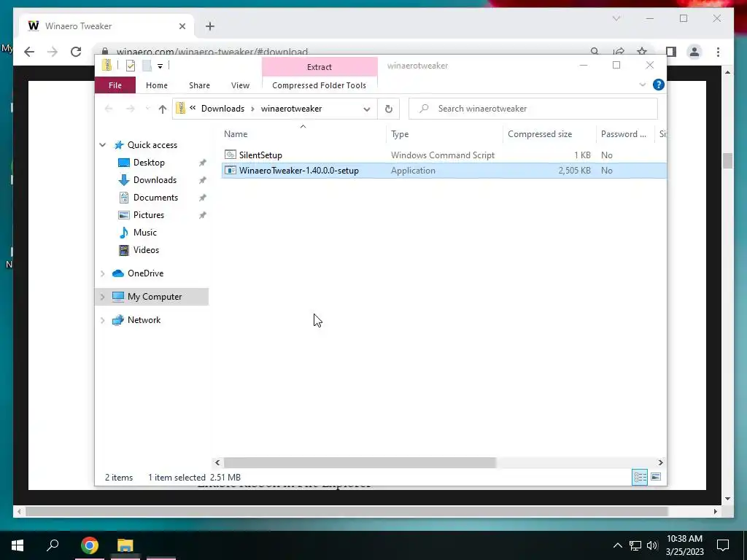Sort by the Name column header
Viewport: 747px width, 560px height.
(303, 134)
